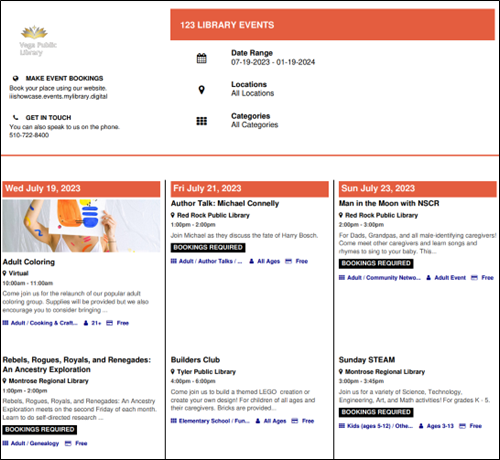Select the Kids (ages 5-12) category link
The image size is (500, 460).
[380, 426]
